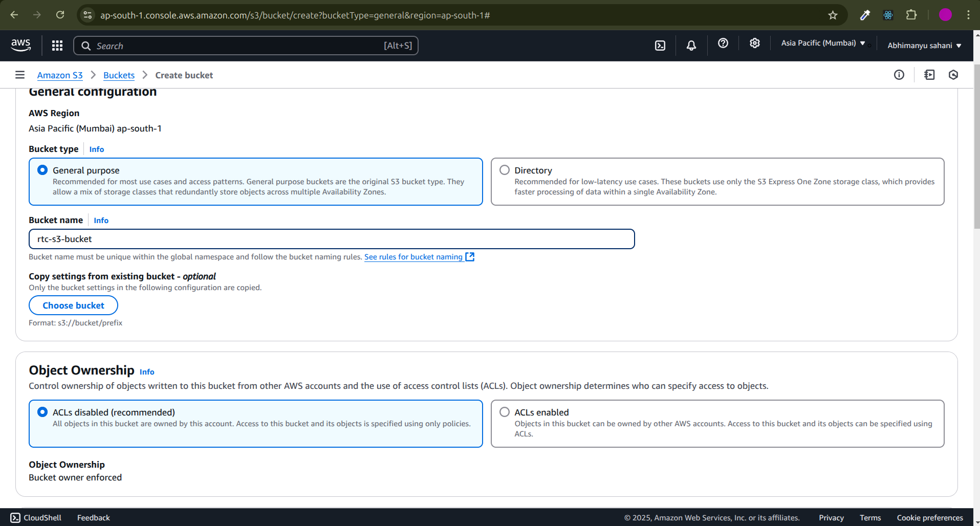Click the Choose bucket button
The image size is (980, 526).
pos(73,305)
